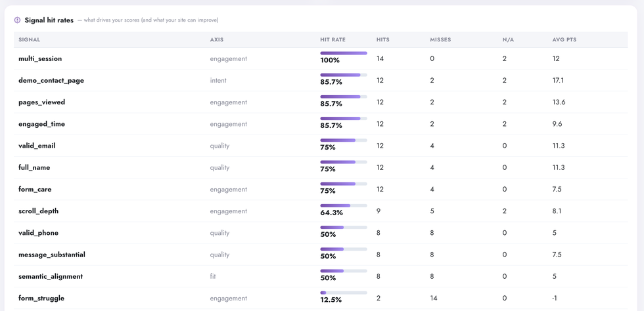Select the scroll_depth signal name
The image size is (644, 311).
[39, 211]
